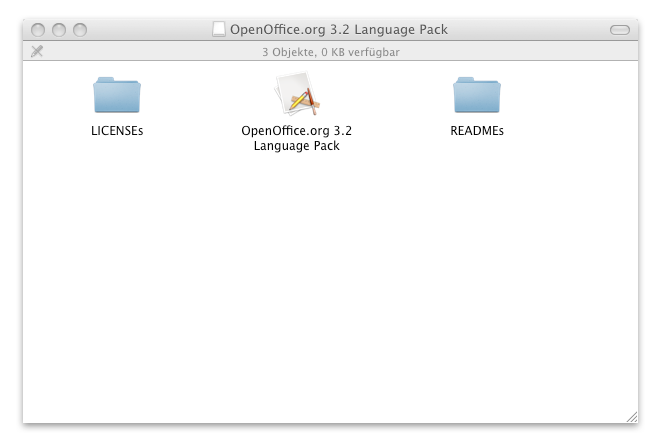This screenshot has width=662, height=444.
Task: Click empty status bar area right of status text
Action: point(520,51)
